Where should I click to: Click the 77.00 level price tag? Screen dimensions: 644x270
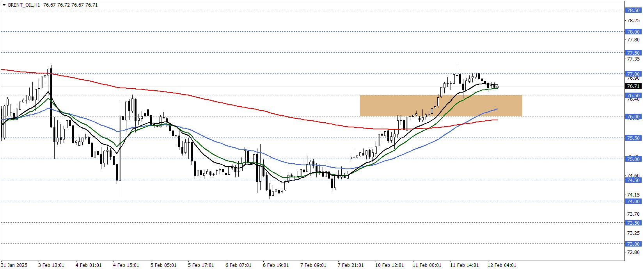tap(633, 74)
